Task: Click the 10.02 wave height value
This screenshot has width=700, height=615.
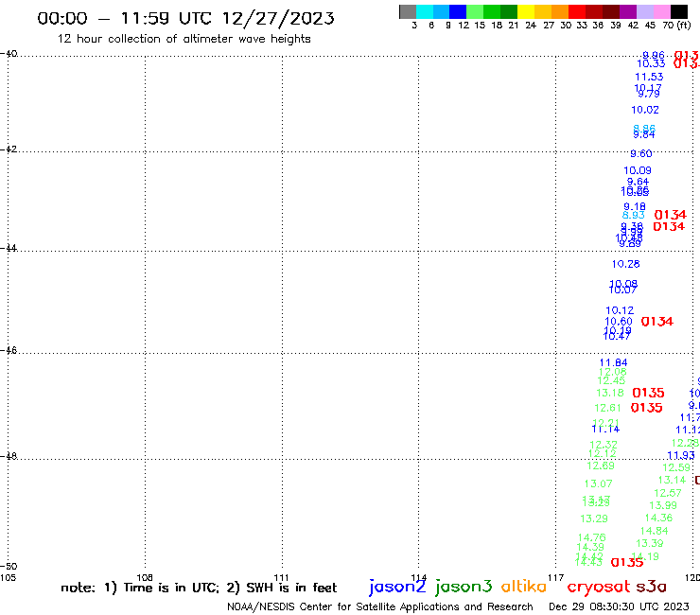Action: [644, 110]
